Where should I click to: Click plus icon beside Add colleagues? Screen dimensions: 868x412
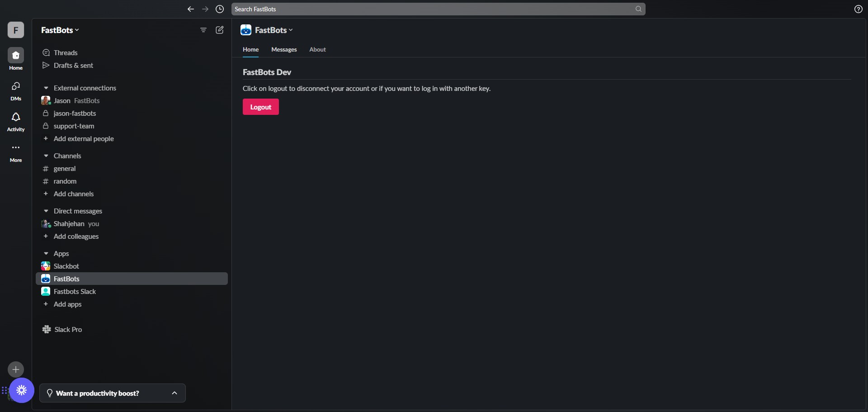tap(46, 236)
